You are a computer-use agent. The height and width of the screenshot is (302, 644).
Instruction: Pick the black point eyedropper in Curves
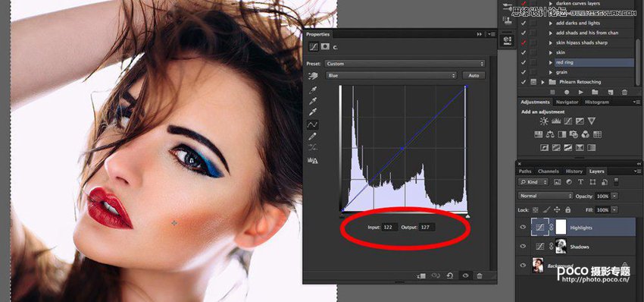click(313, 90)
